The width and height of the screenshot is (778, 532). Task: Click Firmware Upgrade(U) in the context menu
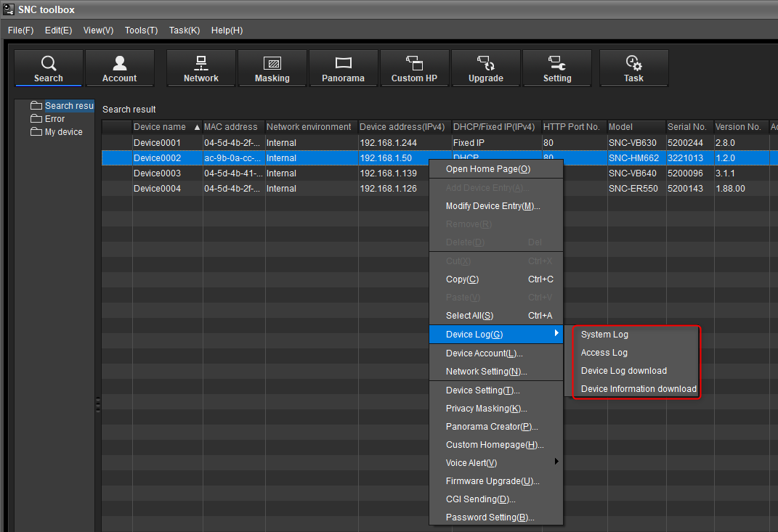tap(492, 481)
